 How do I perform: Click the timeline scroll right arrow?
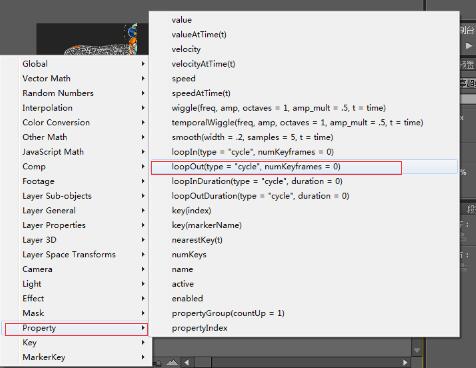(405, 362)
